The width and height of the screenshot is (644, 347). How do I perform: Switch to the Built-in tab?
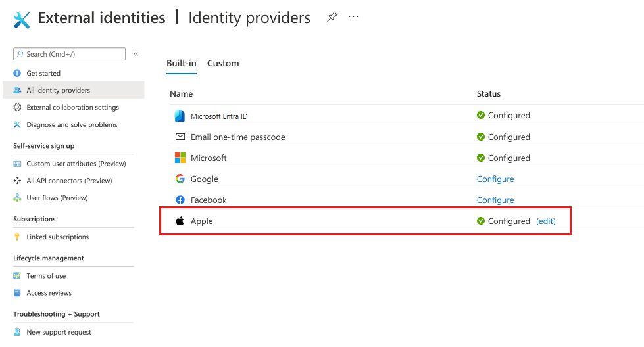coord(181,64)
